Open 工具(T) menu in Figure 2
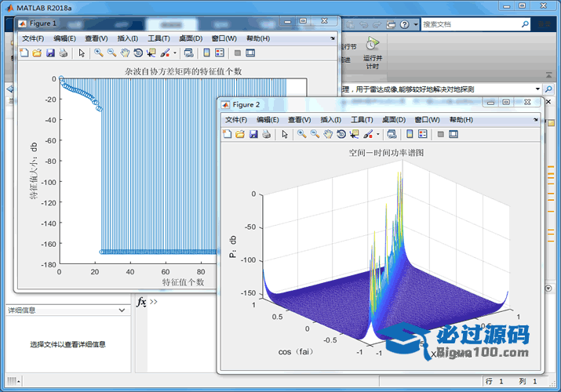The width and height of the screenshot is (561, 392). point(362,120)
